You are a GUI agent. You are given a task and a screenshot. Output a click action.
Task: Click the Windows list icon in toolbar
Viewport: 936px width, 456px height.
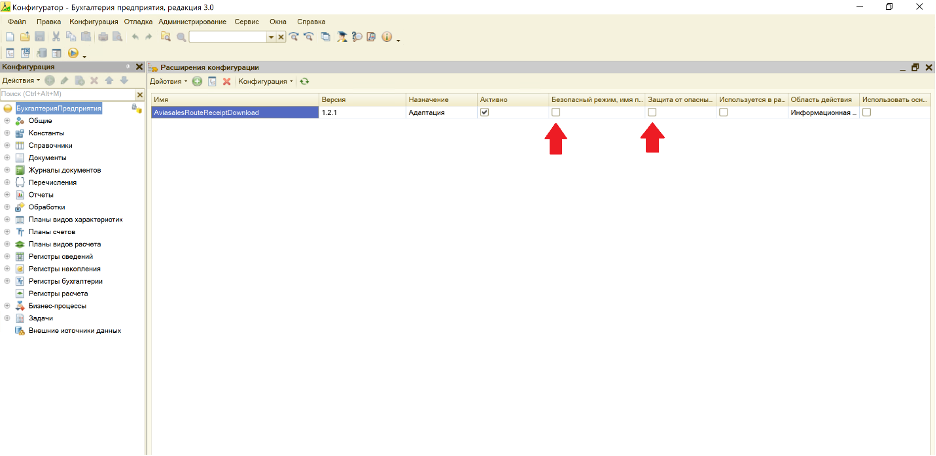[325, 37]
